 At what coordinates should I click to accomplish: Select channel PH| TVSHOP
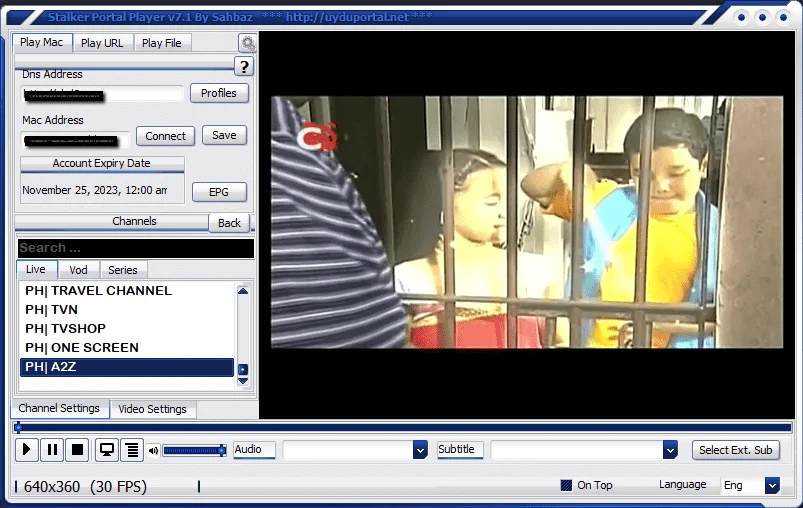click(126, 329)
